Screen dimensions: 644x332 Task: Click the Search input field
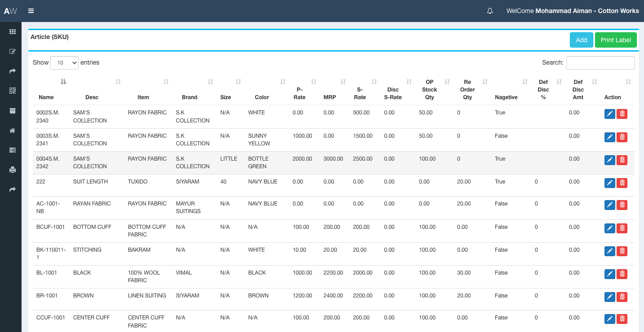600,63
